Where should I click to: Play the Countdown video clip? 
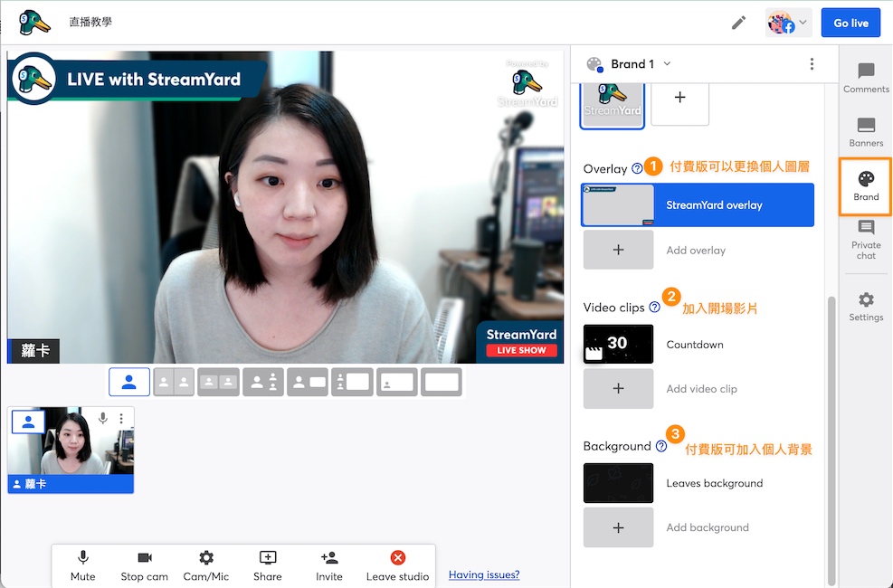click(x=618, y=344)
